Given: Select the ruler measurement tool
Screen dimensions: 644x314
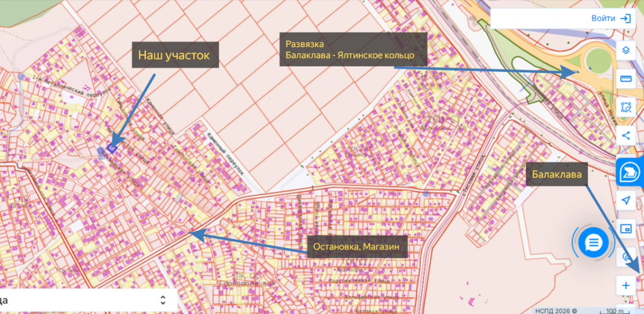Looking at the screenshot, I should point(625,78).
